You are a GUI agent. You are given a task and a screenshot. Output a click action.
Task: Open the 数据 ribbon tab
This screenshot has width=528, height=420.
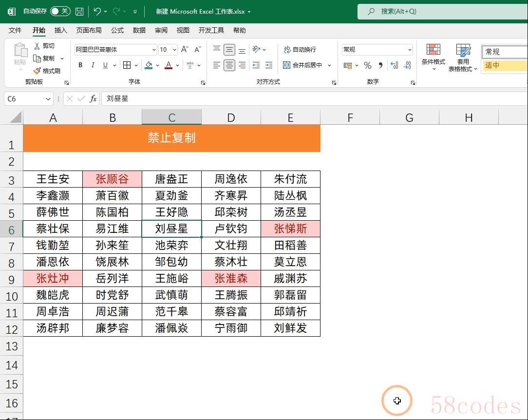coord(139,30)
